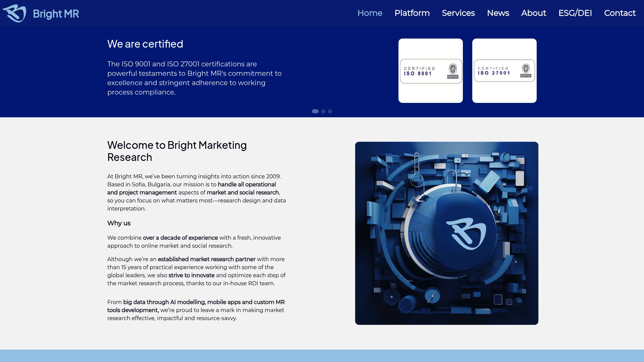644x362 pixels.
Task: Click the ISO 9001 certification badge
Action: point(431,71)
